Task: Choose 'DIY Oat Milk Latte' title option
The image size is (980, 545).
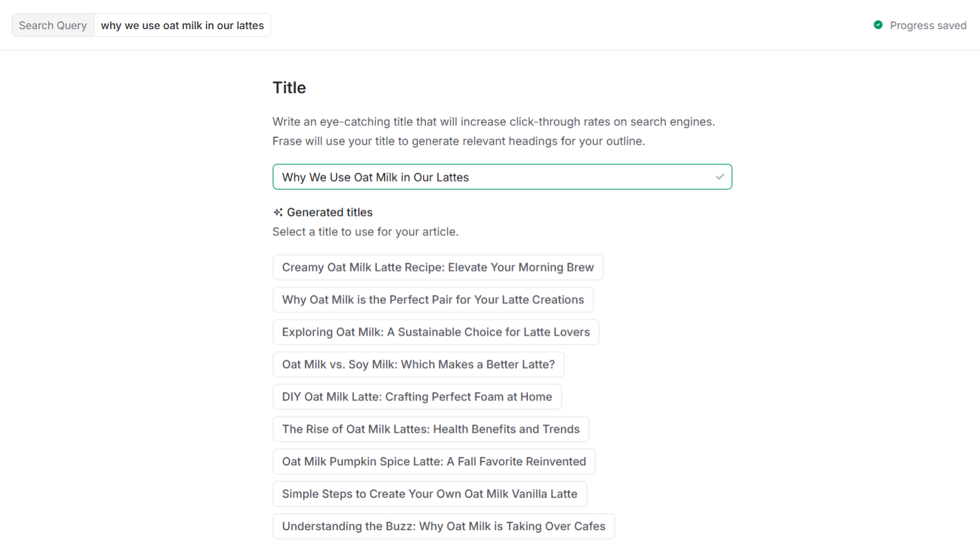Action: pos(417,397)
